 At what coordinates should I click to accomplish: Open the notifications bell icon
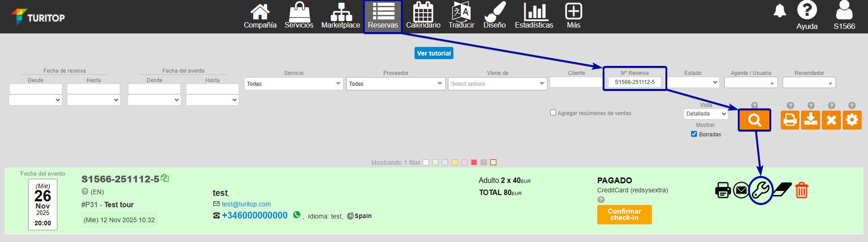tap(779, 11)
